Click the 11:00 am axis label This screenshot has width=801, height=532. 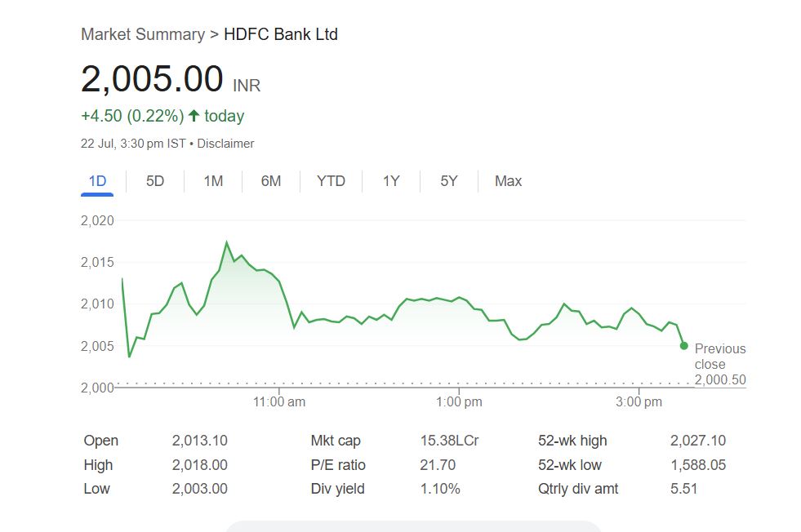tap(279, 401)
